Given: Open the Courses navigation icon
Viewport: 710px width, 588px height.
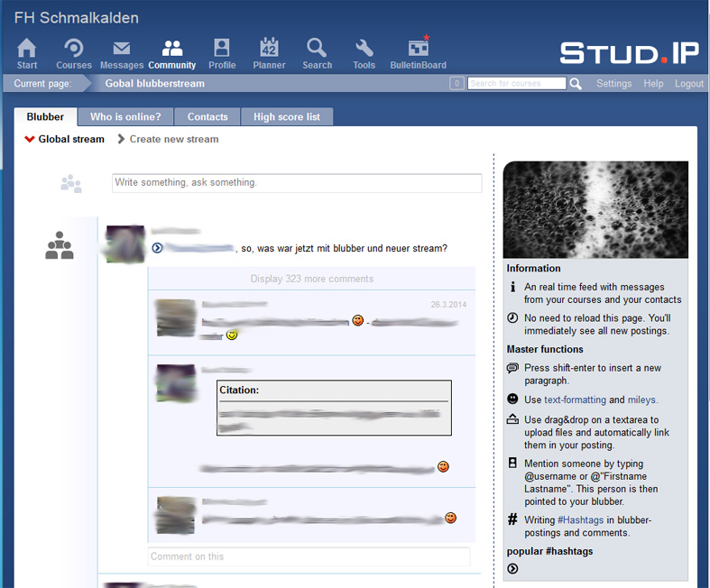Looking at the screenshot, I should click(74, 48).
